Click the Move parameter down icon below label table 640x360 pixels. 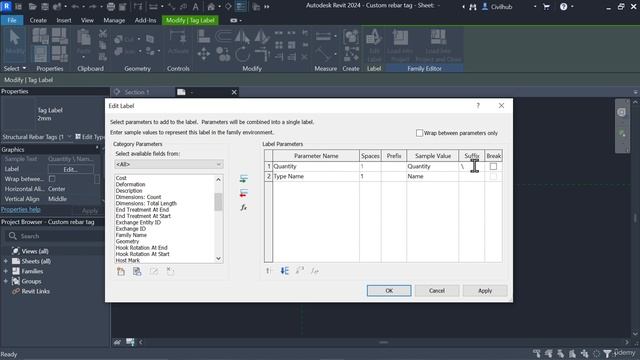tap(284, 271)
